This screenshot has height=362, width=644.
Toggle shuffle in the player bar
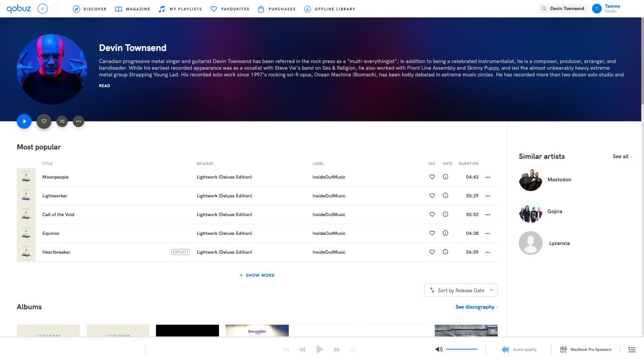point(286,350)
